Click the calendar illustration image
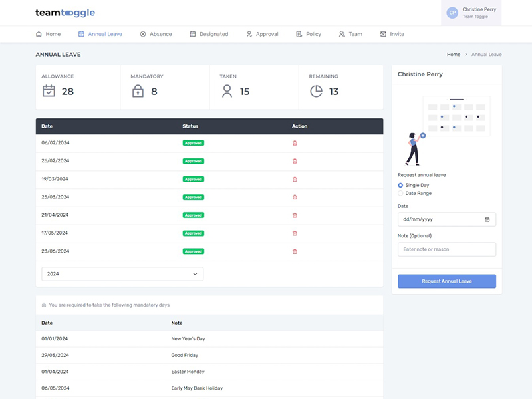This screenshot has width=532, height=399. point(447,130)
